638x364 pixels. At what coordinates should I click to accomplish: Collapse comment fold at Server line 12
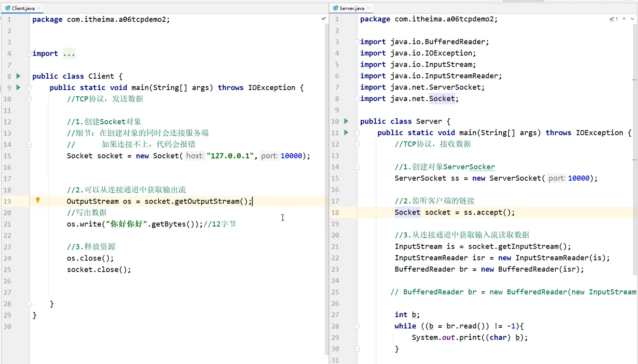(x=357, y=144)
